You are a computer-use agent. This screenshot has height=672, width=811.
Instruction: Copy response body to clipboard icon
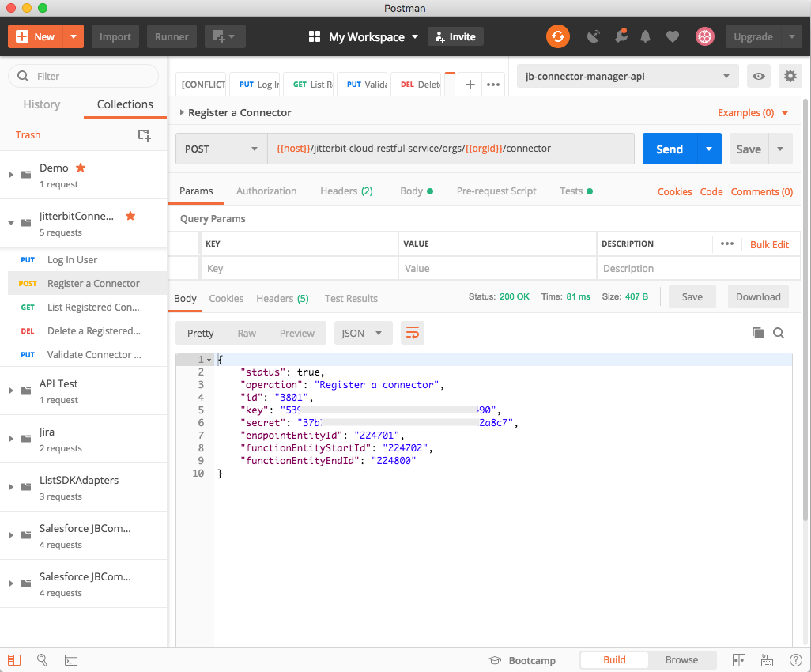click(757, 333)
